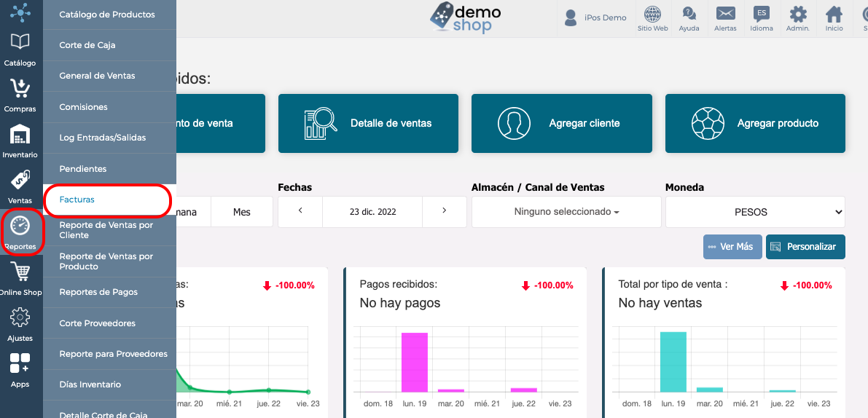Open the Online Shop cart icon

point(20,272)
